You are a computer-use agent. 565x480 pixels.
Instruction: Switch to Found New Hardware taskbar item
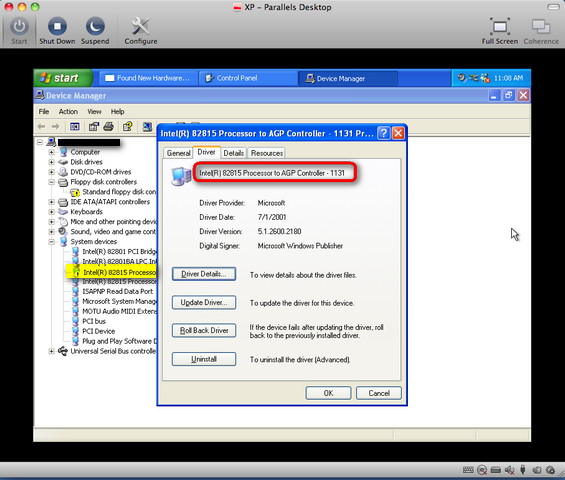pyautogui.click(x=148, y=78)
